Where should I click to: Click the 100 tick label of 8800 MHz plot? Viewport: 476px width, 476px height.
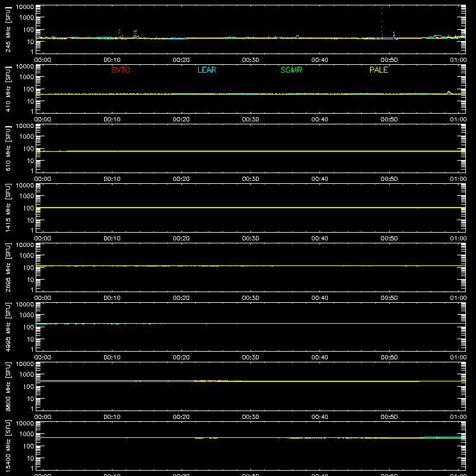click(x=29, y=387)
